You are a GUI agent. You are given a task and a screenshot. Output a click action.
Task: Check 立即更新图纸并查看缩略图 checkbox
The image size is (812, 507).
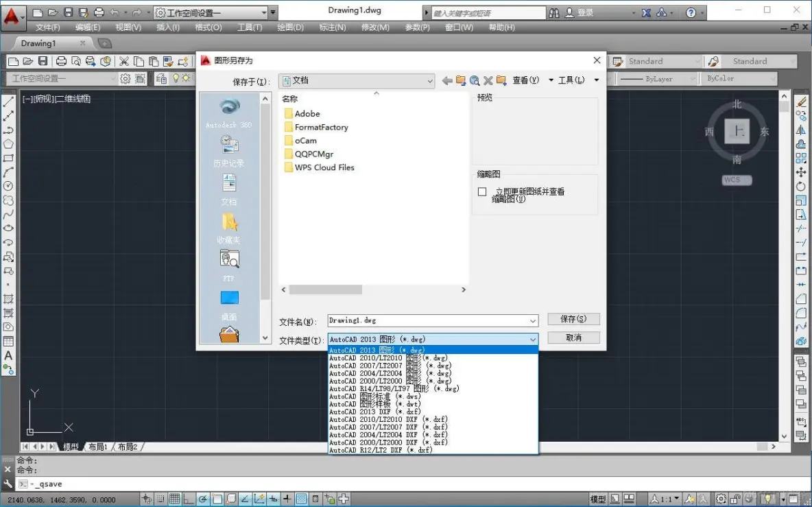click(482, 191)
